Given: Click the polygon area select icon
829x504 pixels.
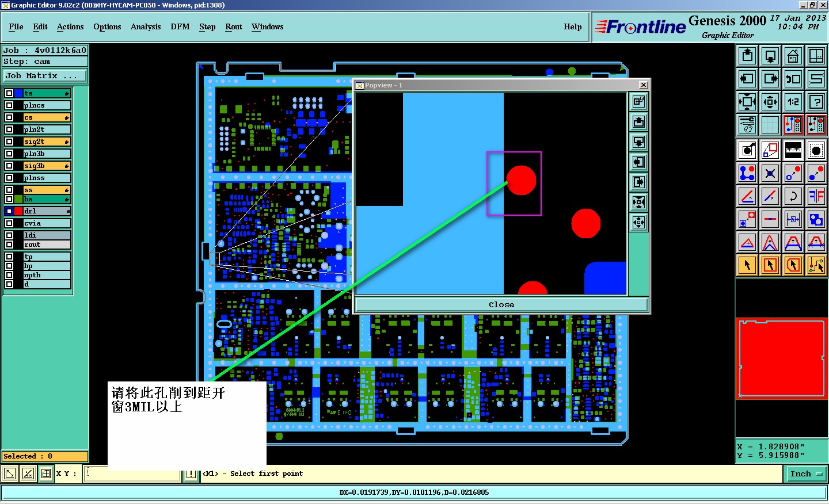Looking at the screenshot, I should pos(793,265).
